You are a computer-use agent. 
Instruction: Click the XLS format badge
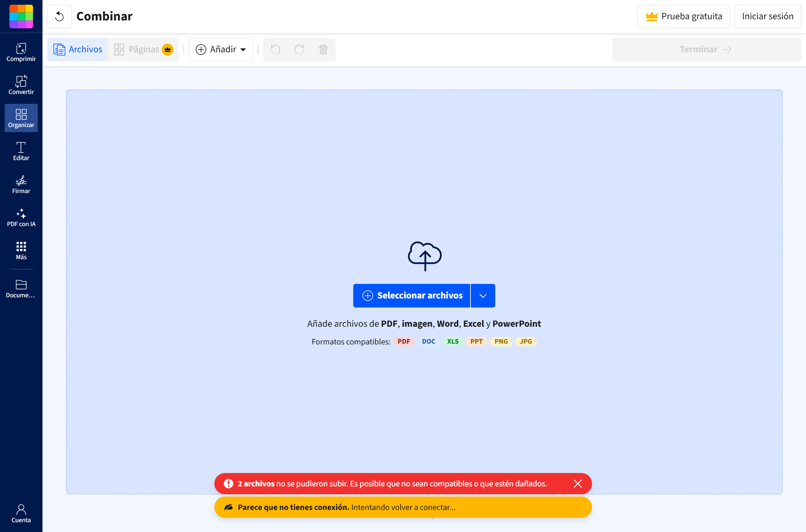(x=453, y=342)
